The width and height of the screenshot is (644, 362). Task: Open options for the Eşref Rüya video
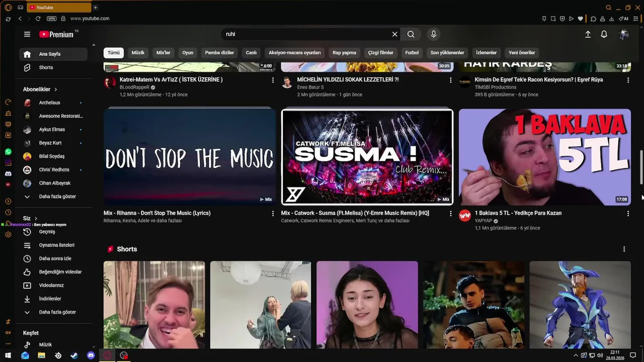point(628,80)
